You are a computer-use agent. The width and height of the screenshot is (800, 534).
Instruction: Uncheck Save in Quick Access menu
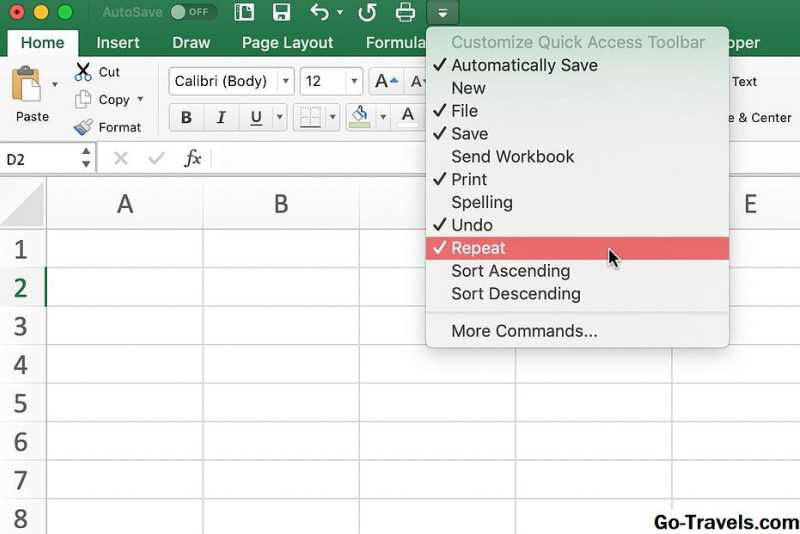coord(577,134)
